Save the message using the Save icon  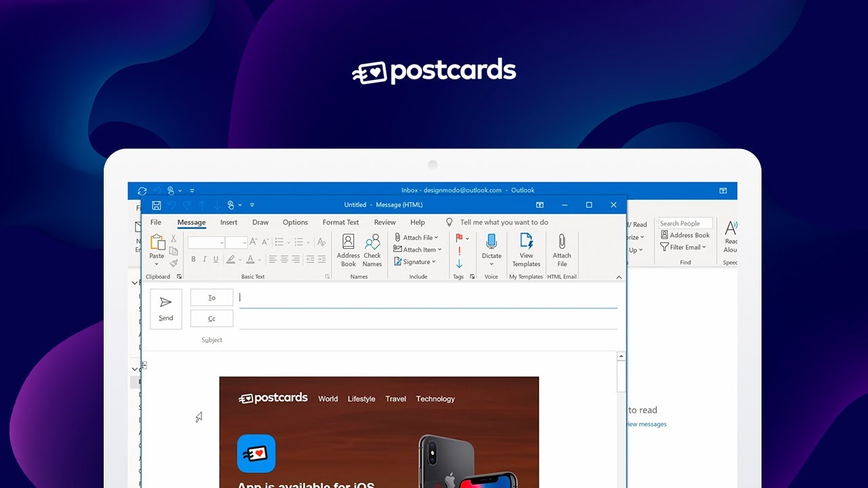coord(156,204)
